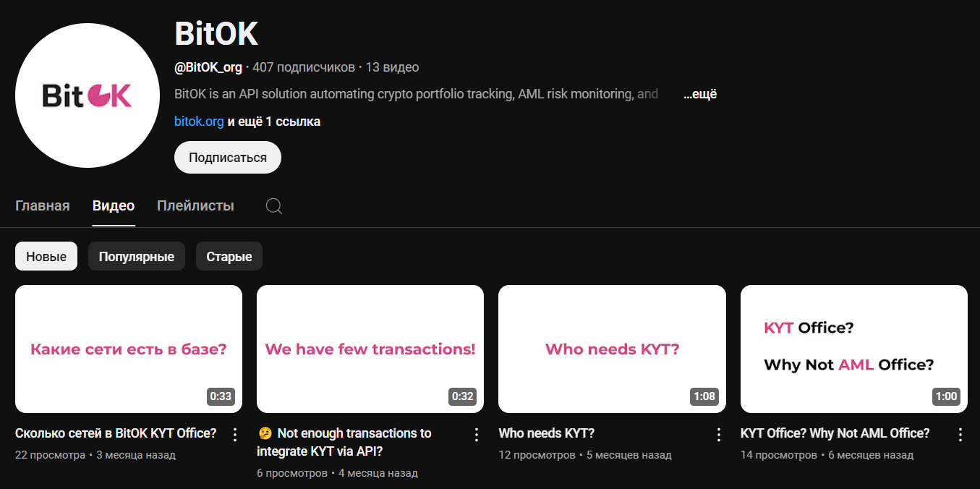The image size is (980, 489).
Task: Select the 'Новые' filter chip
Action: coord(46,255)
